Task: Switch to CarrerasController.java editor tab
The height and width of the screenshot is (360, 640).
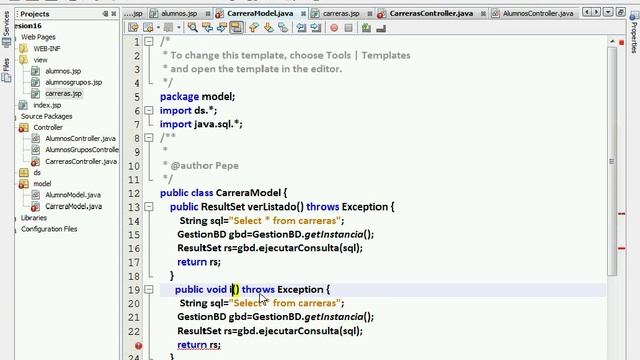Action: tap(431, 13)
